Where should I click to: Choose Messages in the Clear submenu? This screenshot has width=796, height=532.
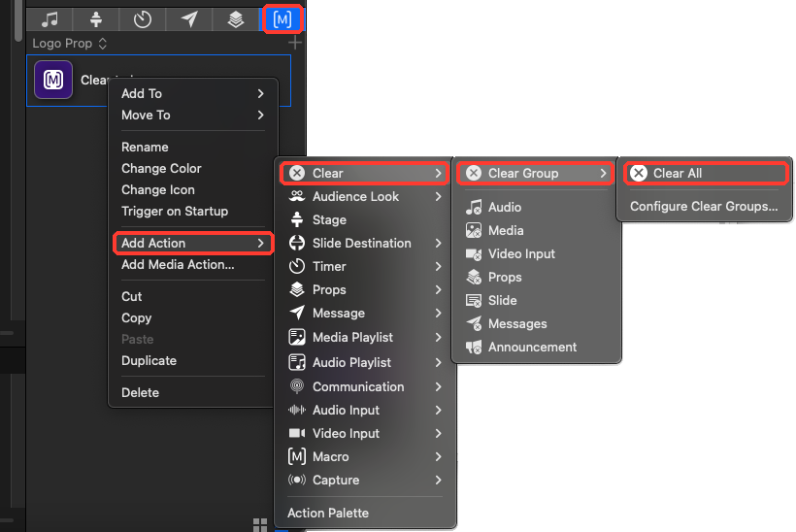(x=536, y=324)
